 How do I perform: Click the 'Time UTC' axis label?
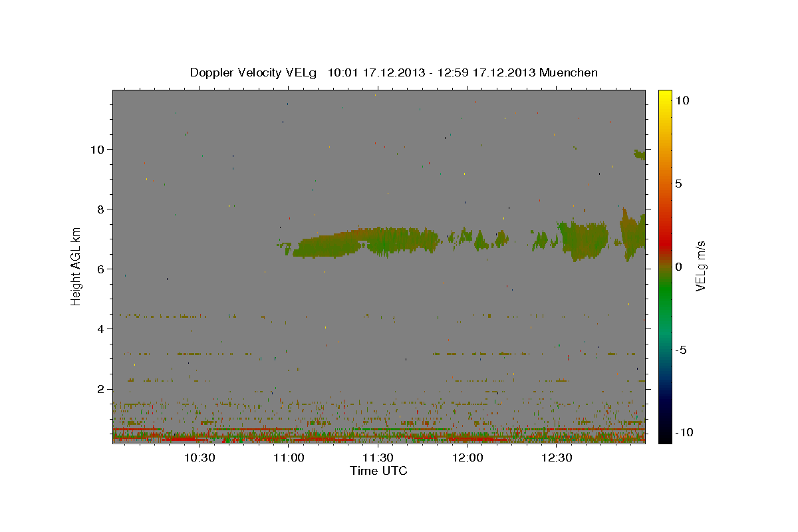378,471
